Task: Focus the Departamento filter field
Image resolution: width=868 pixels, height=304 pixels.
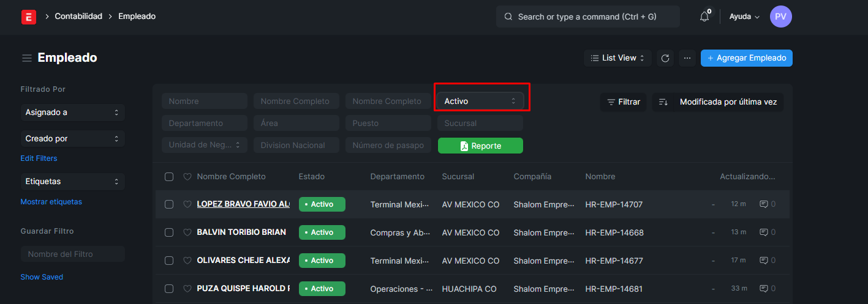Action: coord(205,123)
